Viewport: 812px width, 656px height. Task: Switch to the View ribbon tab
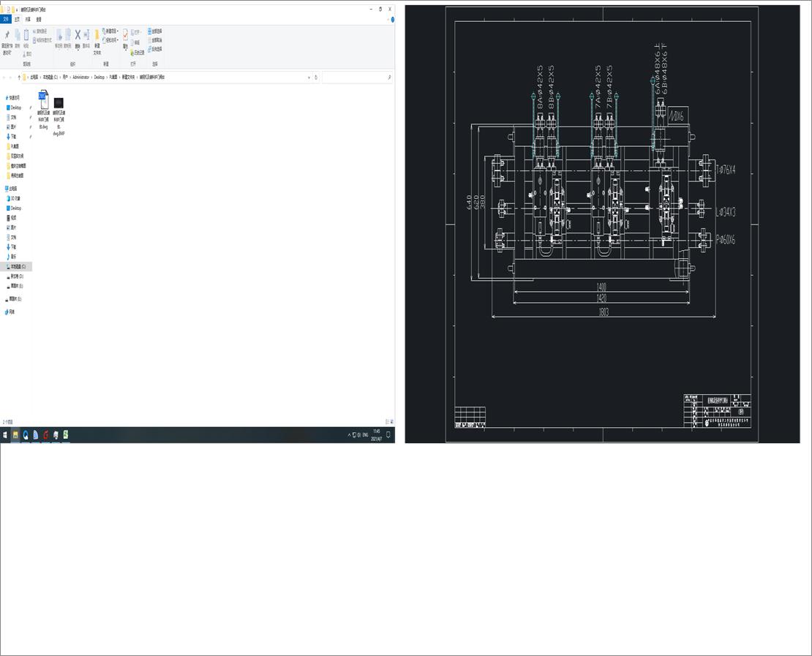point(37,20)
